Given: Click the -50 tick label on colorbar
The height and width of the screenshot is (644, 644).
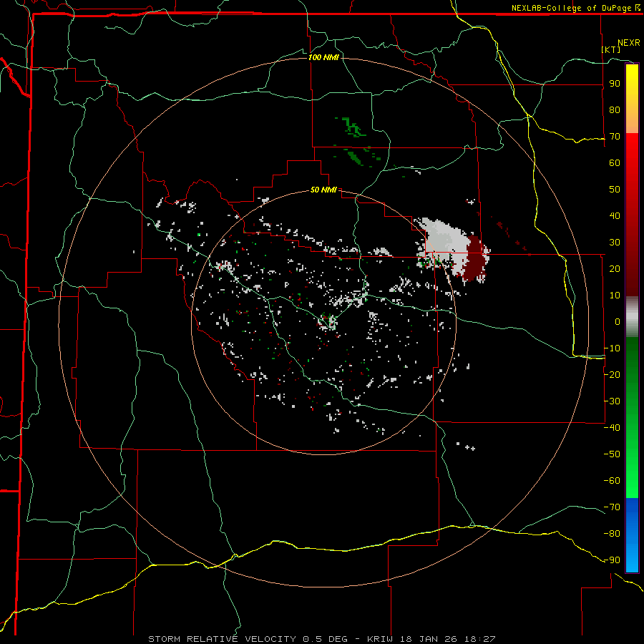Looking at the screenshot, I should tap(612, 454).
